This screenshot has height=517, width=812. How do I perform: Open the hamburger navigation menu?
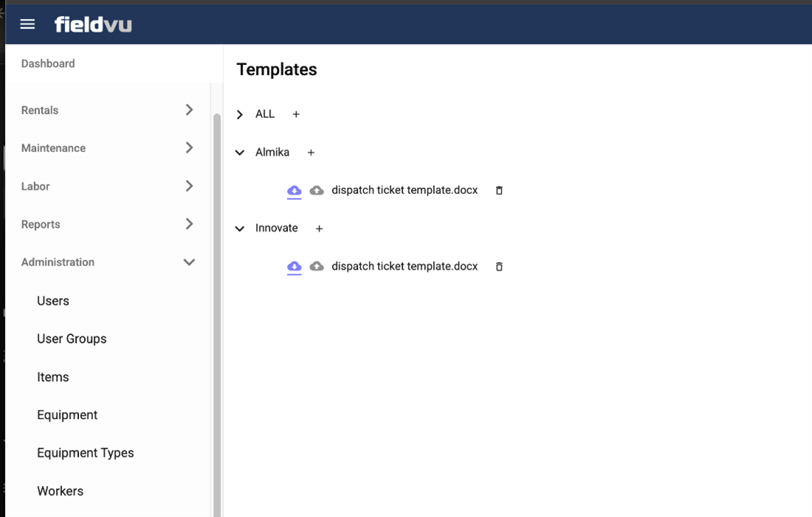coord(27,24)
